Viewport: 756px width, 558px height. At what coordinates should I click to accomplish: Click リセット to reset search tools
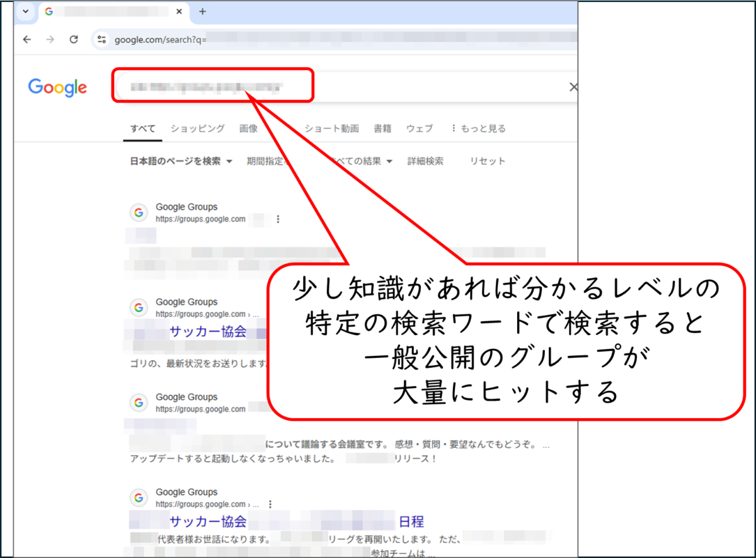pyautogui.click(x=488, y=161)
